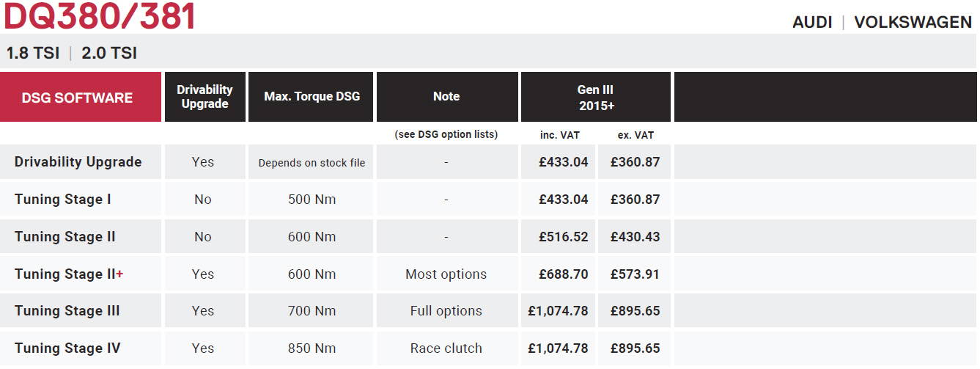Click the see DSG option lists note

(x=446, y=135)
